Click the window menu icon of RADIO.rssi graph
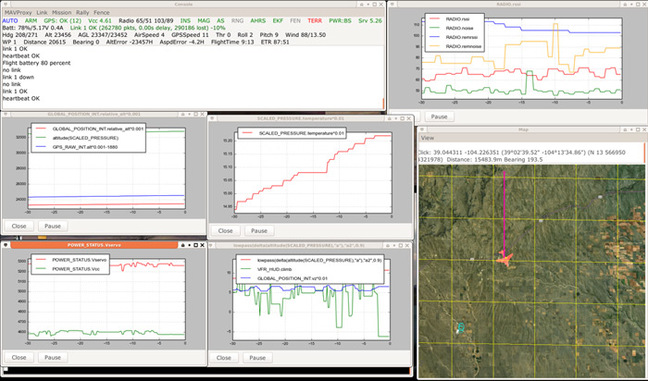Viewport: 648px width, 381px height. [393, 4]
